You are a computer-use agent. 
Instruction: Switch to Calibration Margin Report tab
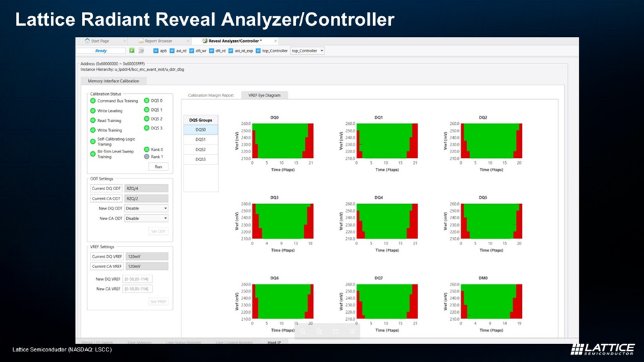pos(211,95)
